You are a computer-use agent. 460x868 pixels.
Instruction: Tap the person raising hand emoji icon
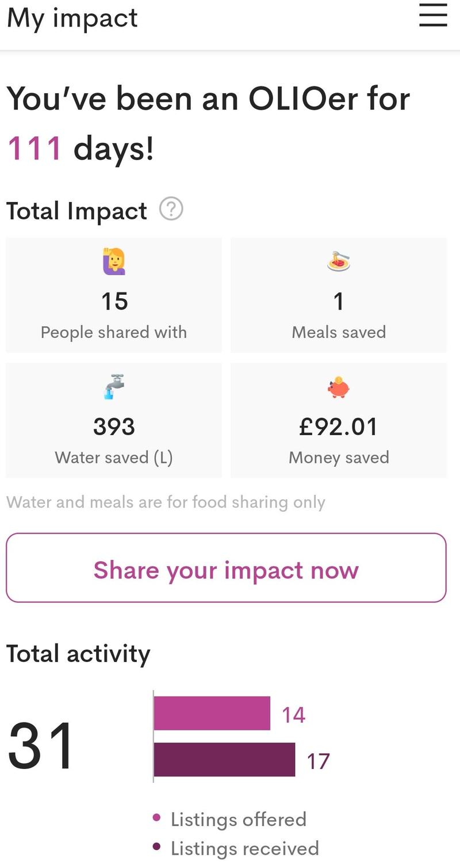click(x=114, y=262)
